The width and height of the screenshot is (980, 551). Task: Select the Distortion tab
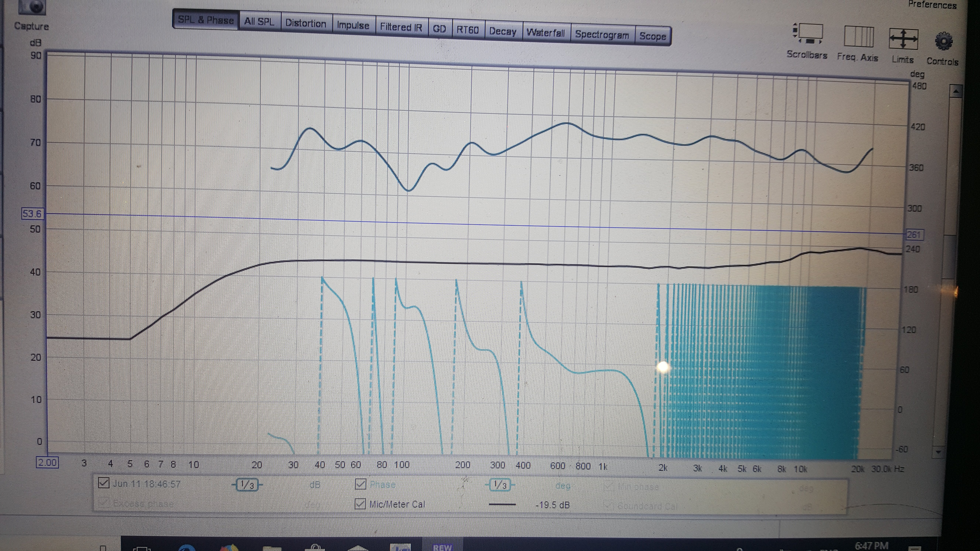point(306,23)
